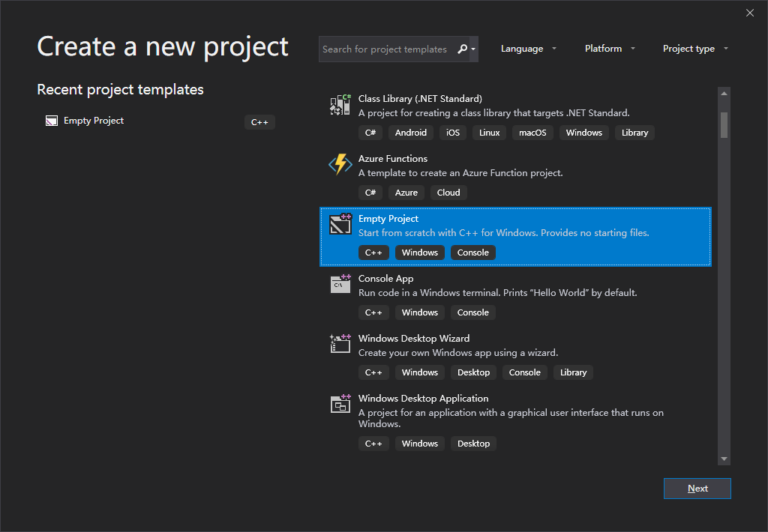Open the Project type filter dropdown
Viewport: 768px width, 532px height.
pyautogui.click(x=695, y=48)
